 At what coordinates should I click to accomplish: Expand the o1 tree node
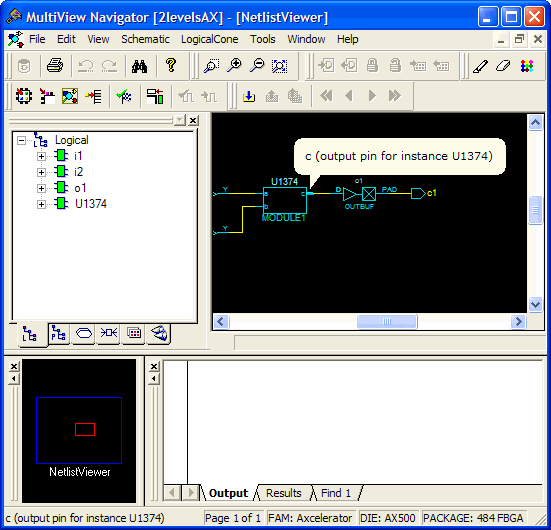(x=41, y=188)
